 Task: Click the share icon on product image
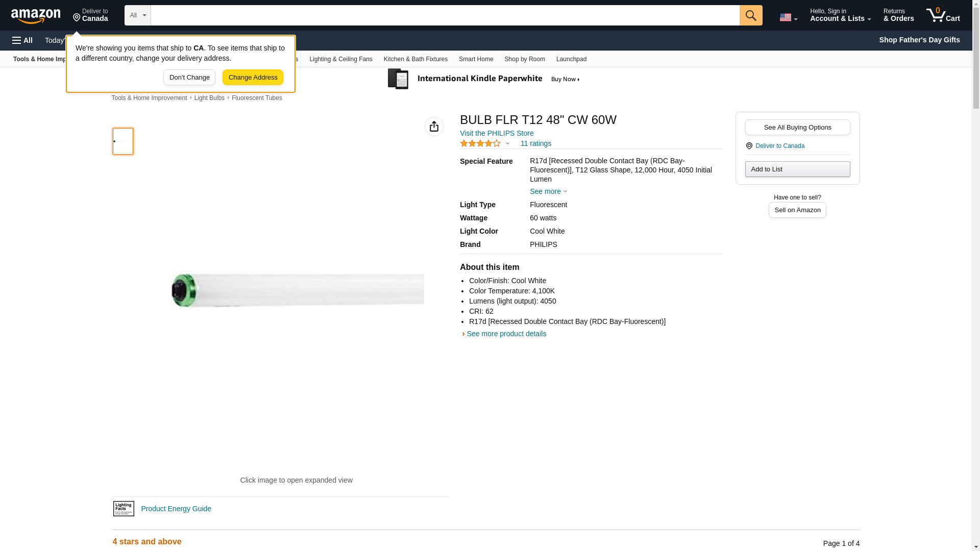434,127
